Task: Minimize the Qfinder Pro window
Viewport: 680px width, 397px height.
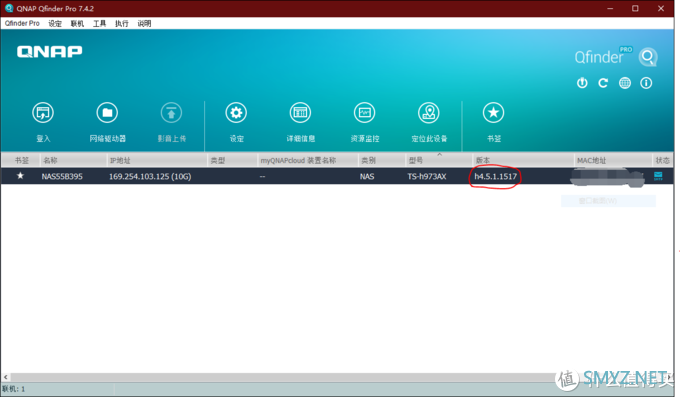Action: 610,8
